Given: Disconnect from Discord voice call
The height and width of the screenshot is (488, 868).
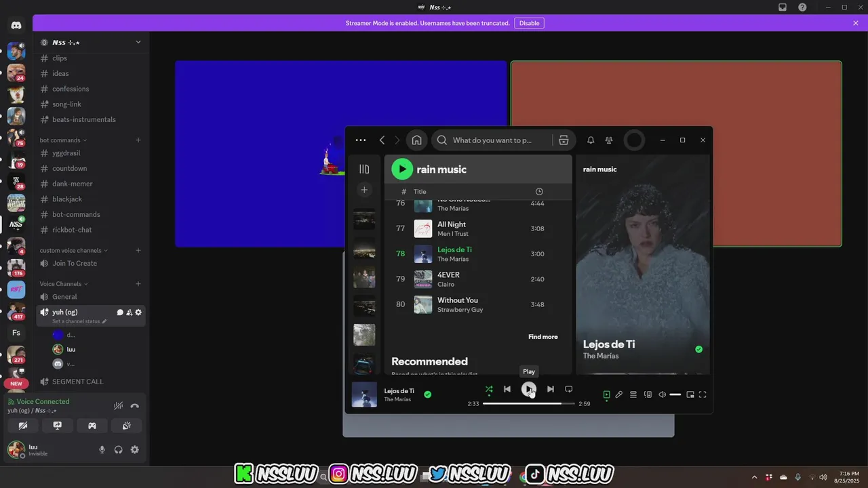Looking at the screenshot, I should (x=134, y=406).
